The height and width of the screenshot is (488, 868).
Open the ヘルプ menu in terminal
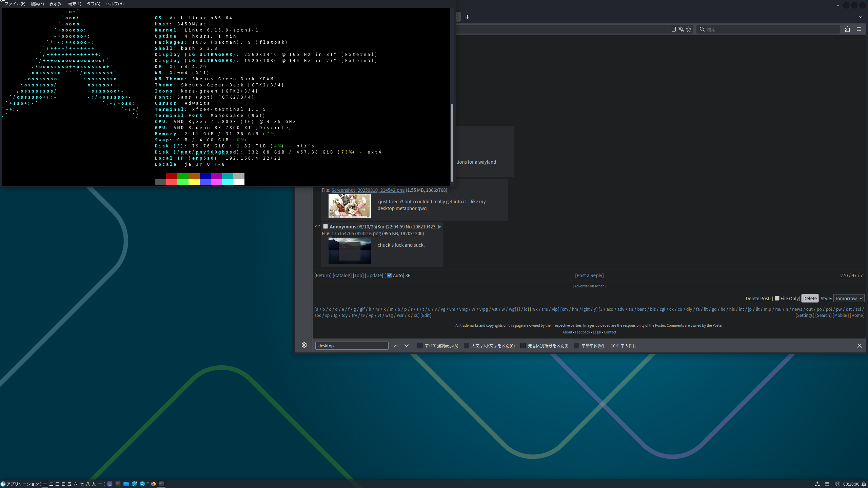(115, 4)
